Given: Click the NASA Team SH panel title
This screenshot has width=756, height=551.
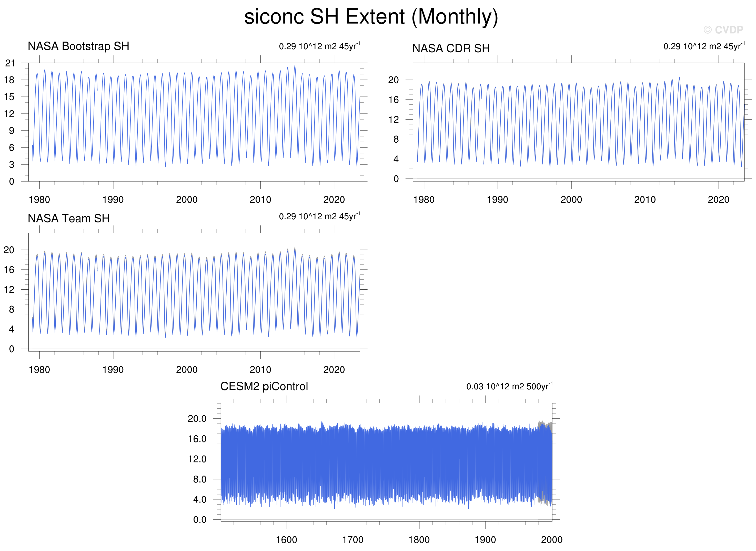Looking at the screenshot, I should coord(69,218).
